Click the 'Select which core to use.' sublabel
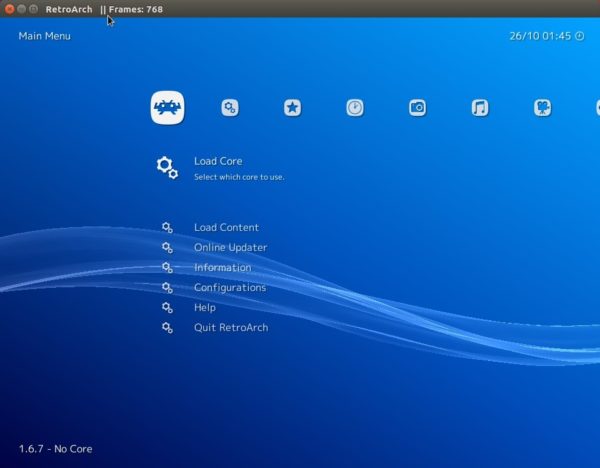The width and height of the screenshot is (600, 468). [239, 177]
